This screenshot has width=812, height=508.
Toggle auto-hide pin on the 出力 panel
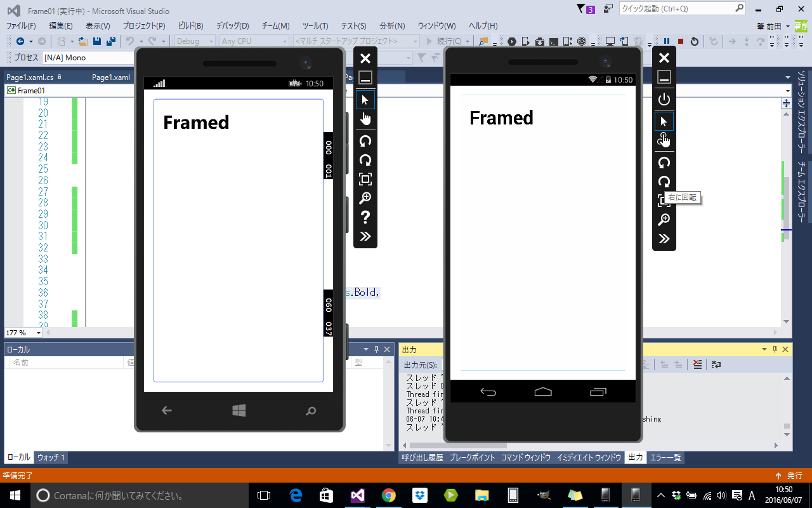[775, 349]
